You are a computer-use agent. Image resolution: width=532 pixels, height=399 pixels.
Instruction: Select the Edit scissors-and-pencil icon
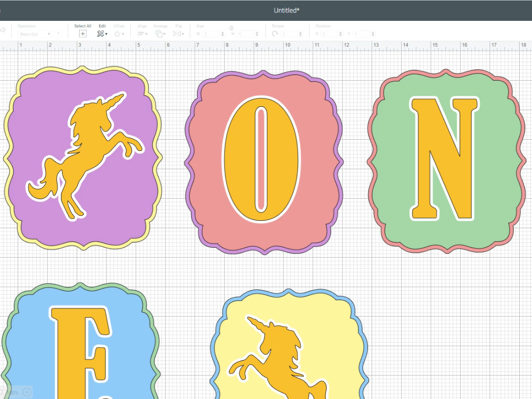pyautogui.click(x=100, y=33)
